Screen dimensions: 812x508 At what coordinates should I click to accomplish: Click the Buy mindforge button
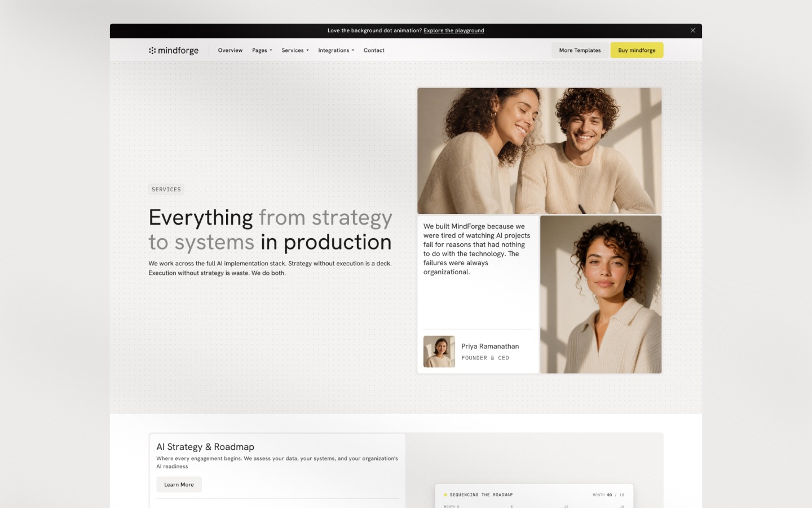(x=637, y=50)
